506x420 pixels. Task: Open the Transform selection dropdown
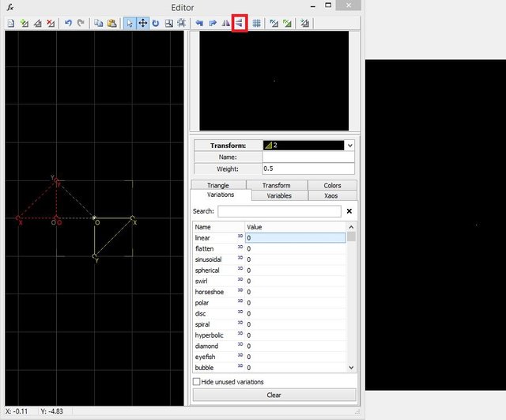(x=350, y=146)
